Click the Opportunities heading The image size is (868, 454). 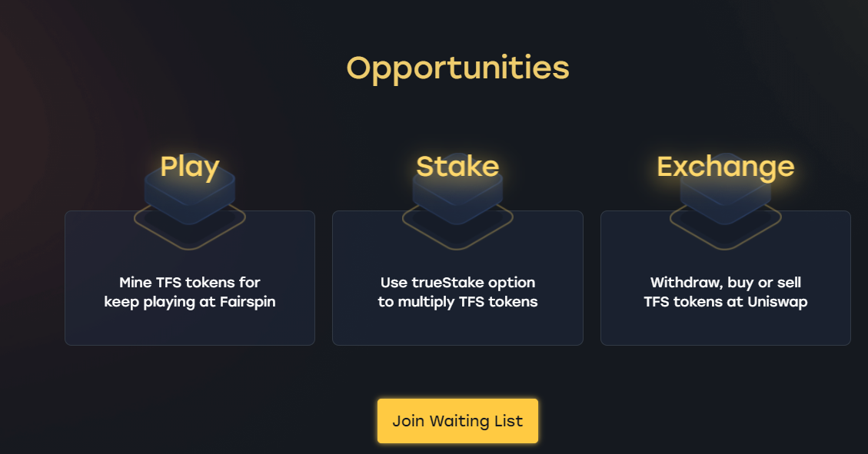point(457,68)
